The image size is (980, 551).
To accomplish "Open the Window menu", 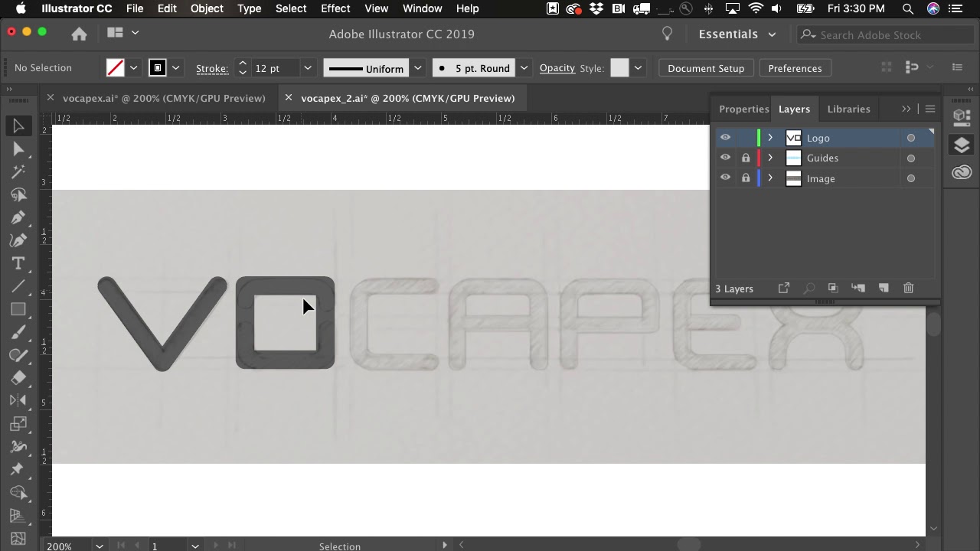I will (422, 8).
